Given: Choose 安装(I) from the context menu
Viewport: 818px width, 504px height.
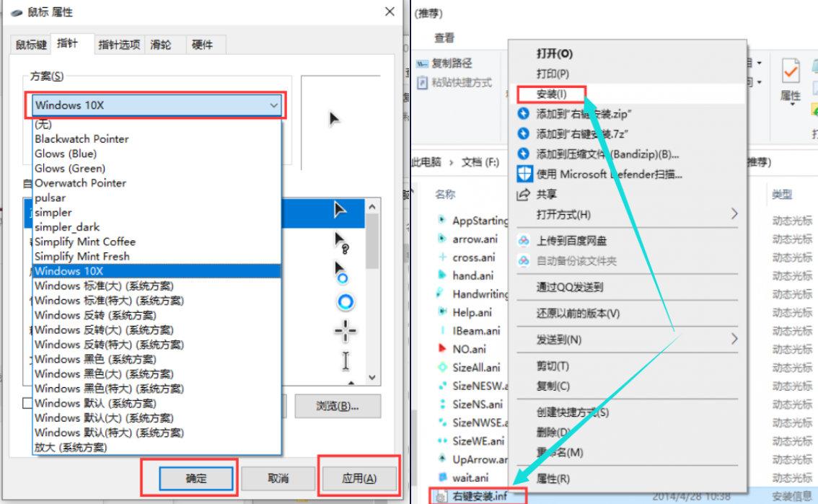Looking at the screenshot, I should tap(628, 94).
